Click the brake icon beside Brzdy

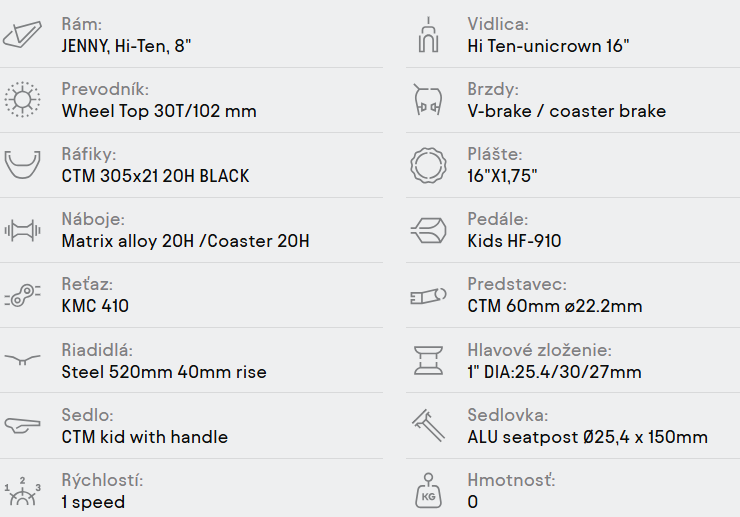pyautogui.click(x=427, y=100)
